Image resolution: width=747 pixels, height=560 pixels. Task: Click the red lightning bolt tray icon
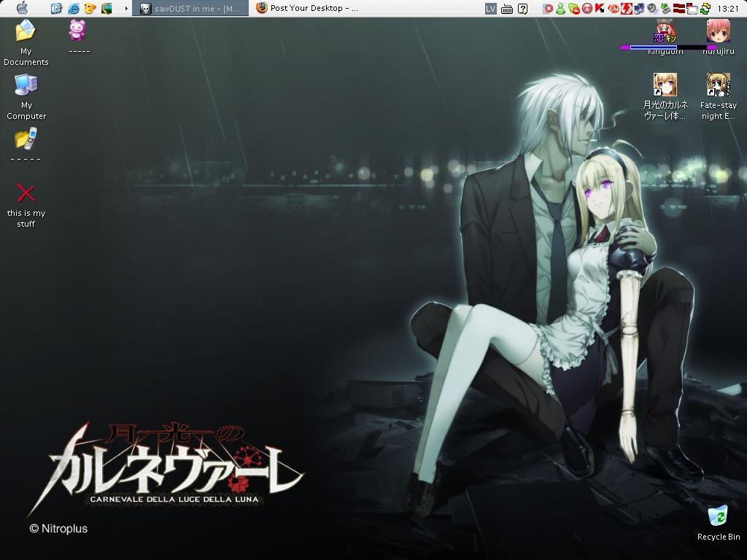[626, 9]
